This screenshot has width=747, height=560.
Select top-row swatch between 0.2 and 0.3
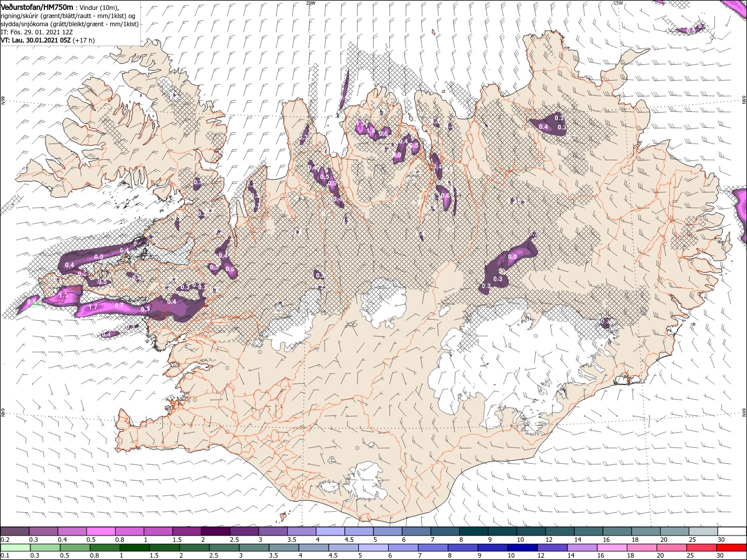(x=15, y=531)
